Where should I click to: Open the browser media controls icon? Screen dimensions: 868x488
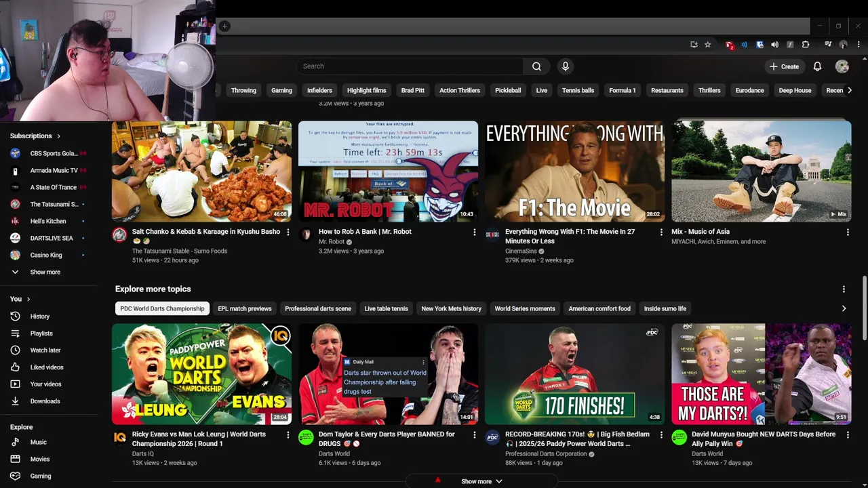(x=828, y=45)
